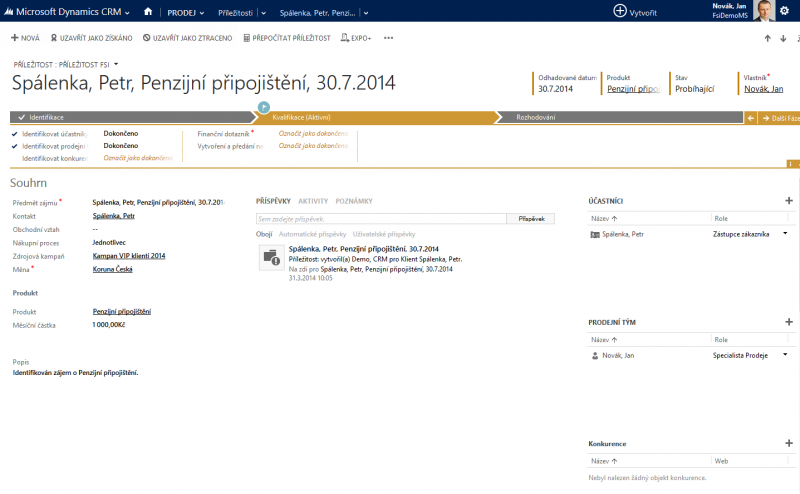Mark Identifikovat konkurenci as done
This screenshot has width=800, height=494.
tap(138, 158)
